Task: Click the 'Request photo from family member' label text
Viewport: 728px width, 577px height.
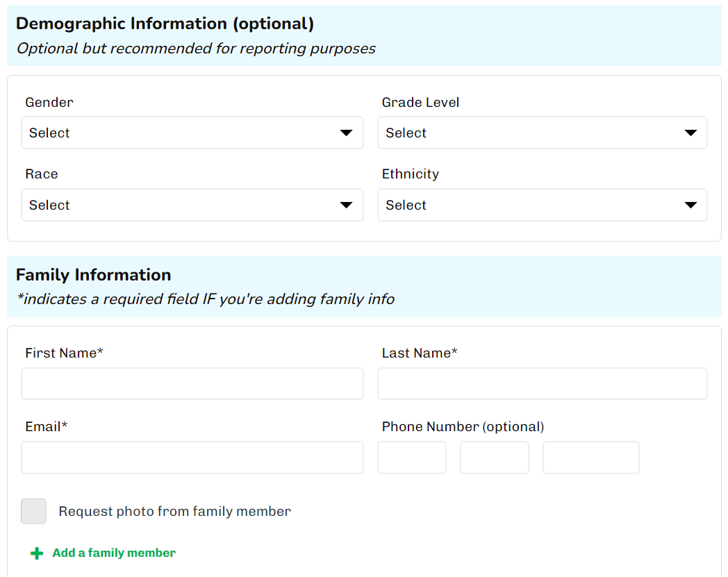Action: click(174, 512)
